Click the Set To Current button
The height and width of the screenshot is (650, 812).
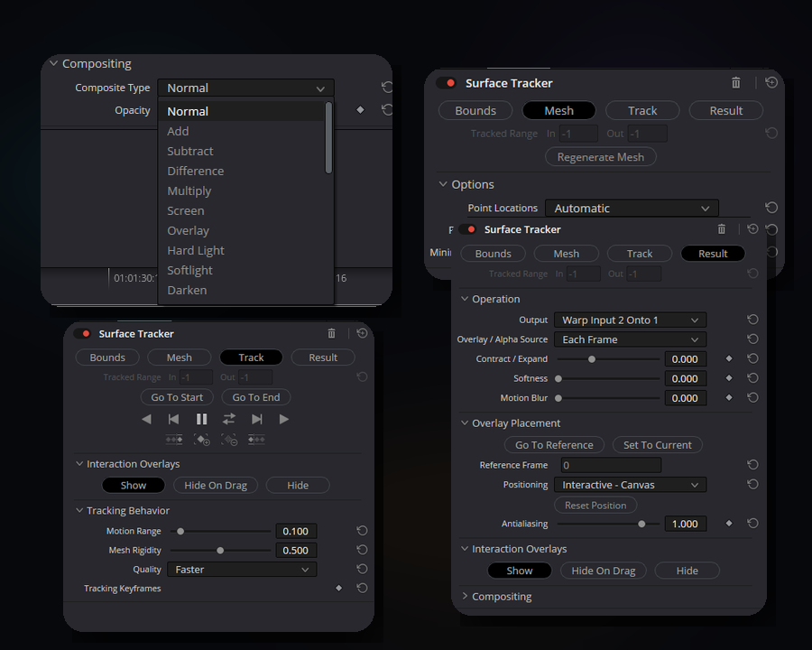point(657,445)
